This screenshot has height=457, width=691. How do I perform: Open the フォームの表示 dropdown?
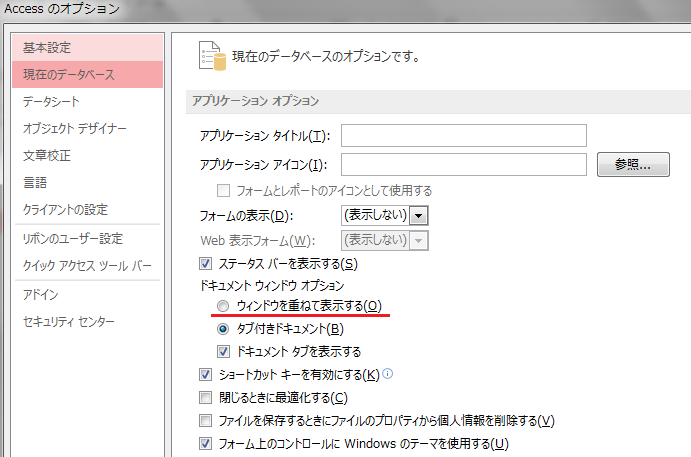[x=419, y=216]
